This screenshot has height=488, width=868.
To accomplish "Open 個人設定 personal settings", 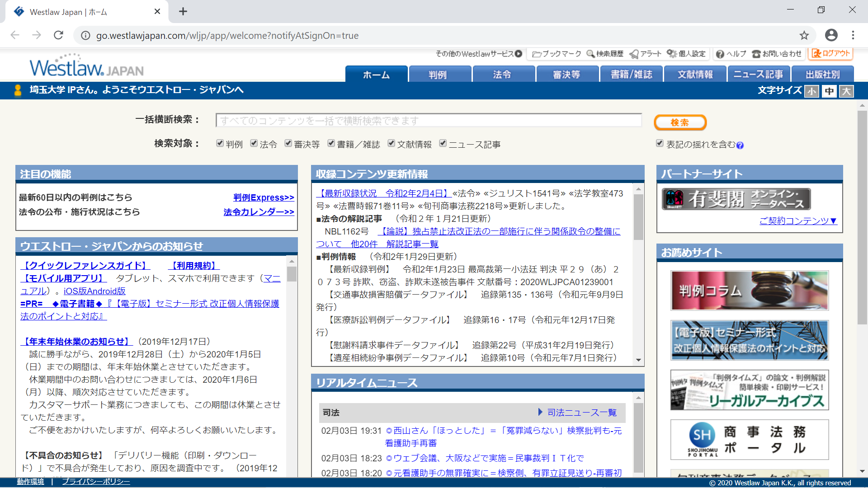I will point(686,54).
